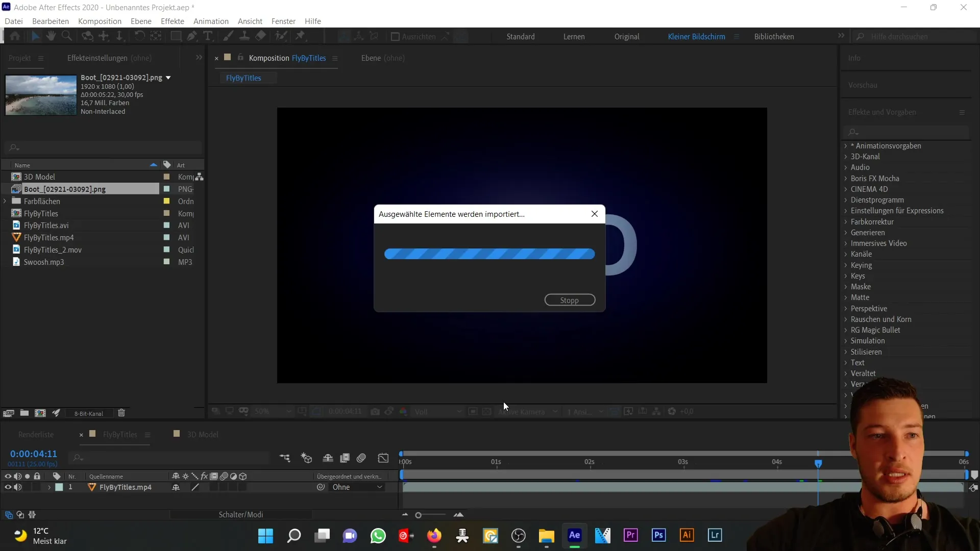
Task: Select the Zoom magnifier tool
Action: 66,36
